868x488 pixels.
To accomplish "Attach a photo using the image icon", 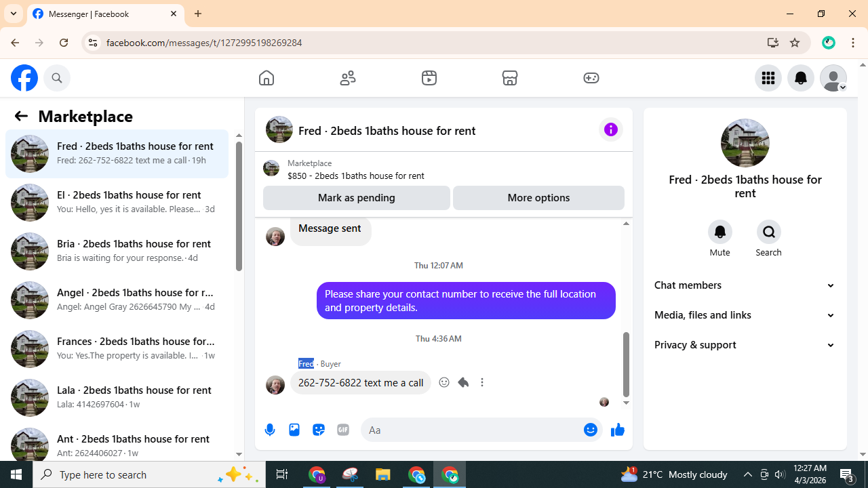I will pyautogui.click(x=294, y=430).
